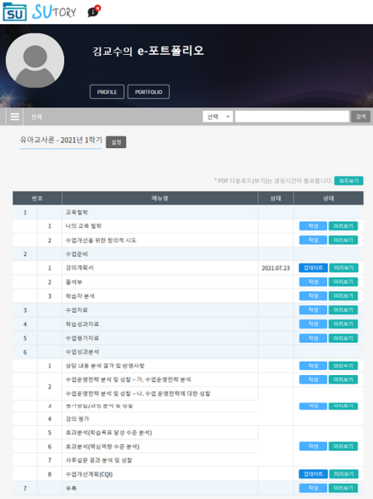373x499 pixels.
Task: Click the 김교수의 e-포트폴리오 heading
Action: click(148, 51)
